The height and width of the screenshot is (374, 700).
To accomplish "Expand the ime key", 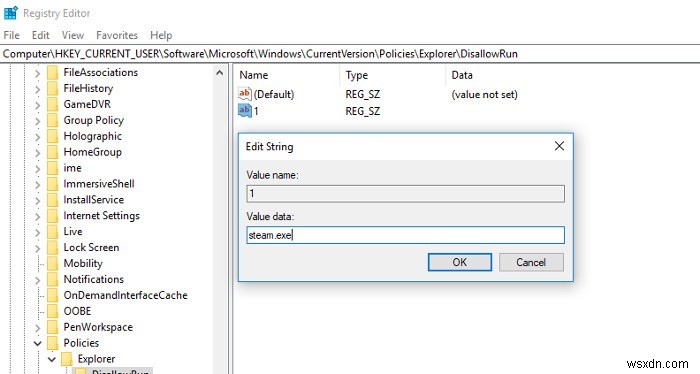I will click(x=38, y=168).
